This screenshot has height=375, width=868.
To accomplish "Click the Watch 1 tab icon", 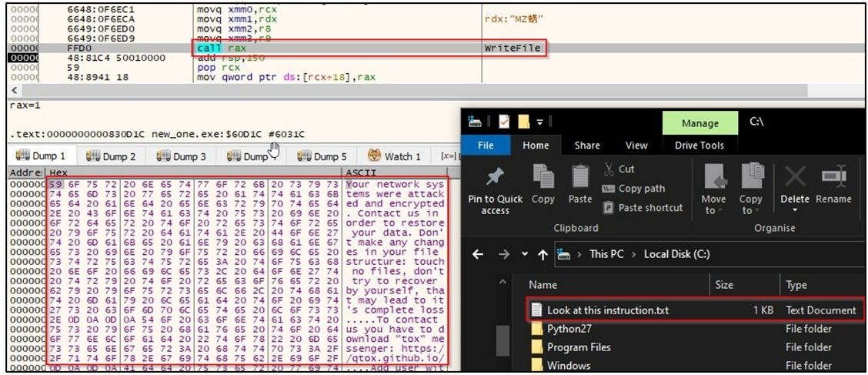I will click(x=375, y=156).
